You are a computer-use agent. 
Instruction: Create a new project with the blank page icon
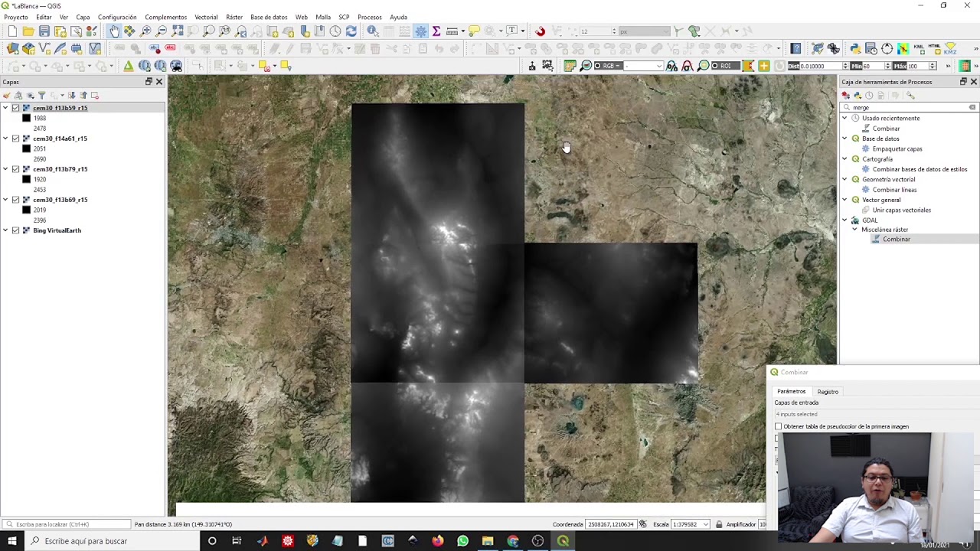click(x=12, y=31)
